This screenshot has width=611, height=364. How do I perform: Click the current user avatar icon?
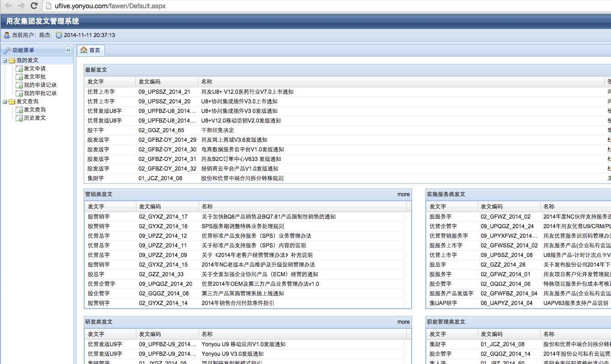pyautogui.click(x=7, y=35)
